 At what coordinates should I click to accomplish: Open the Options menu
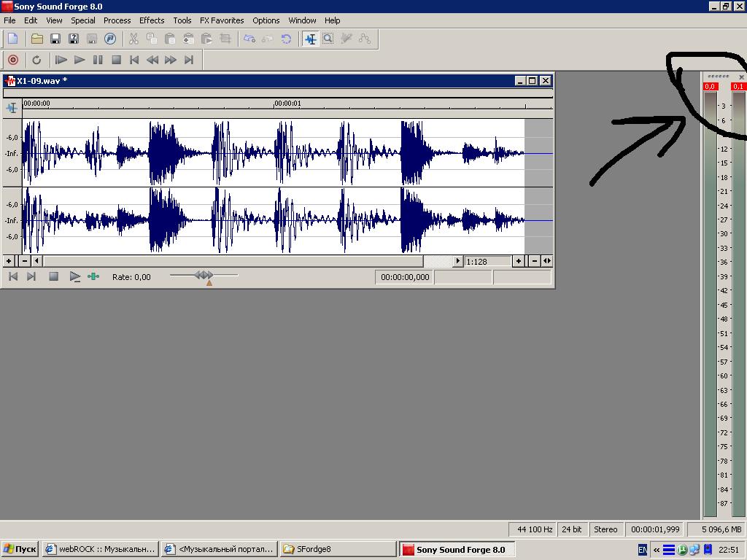266,20
